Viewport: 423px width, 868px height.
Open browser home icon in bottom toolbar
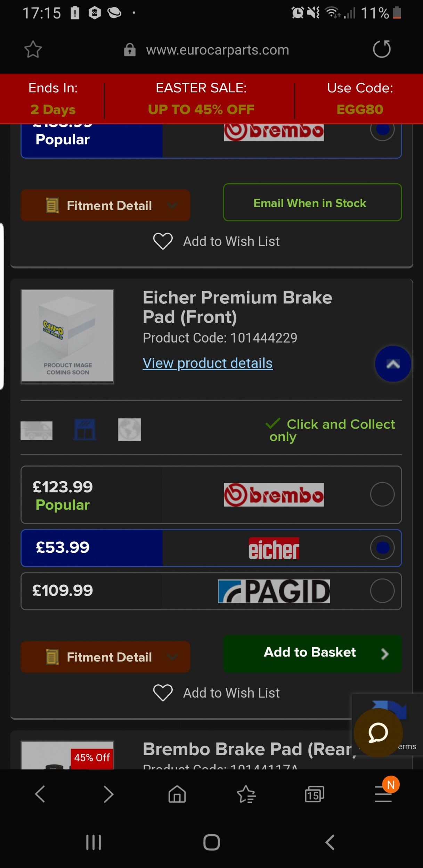pyautogui.click(x=177, y=794)
